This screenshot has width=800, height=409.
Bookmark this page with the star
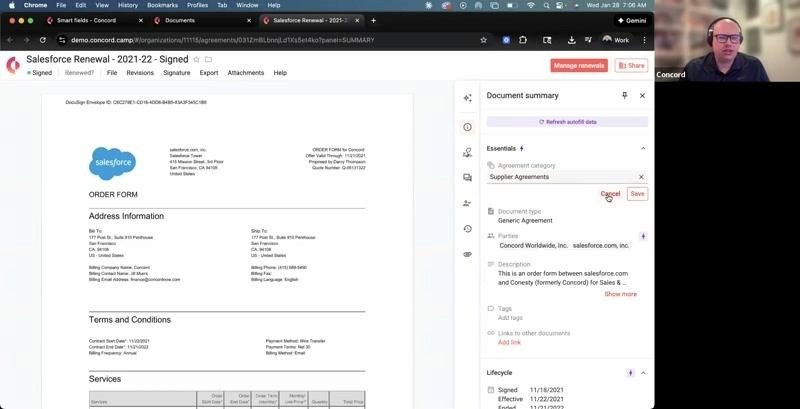[x=484, y=40]
